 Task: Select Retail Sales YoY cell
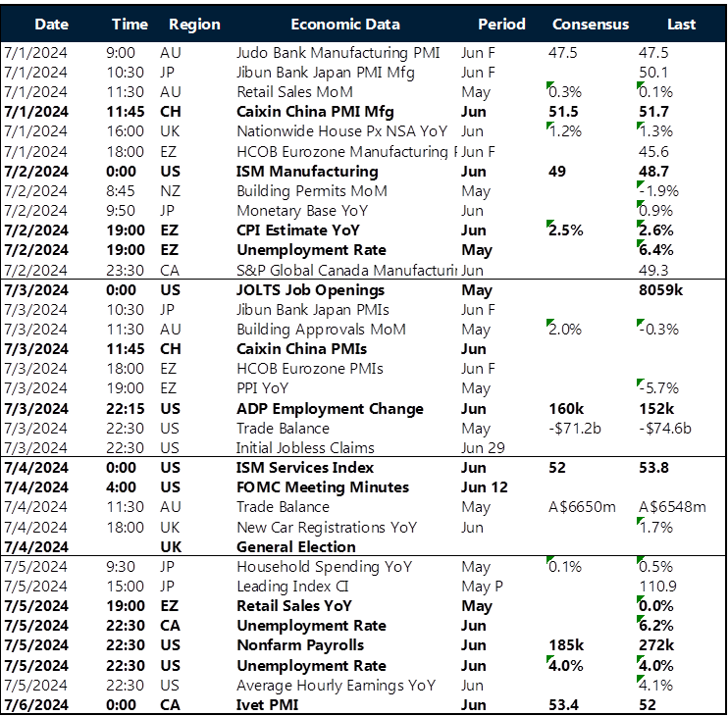point(294,606)
